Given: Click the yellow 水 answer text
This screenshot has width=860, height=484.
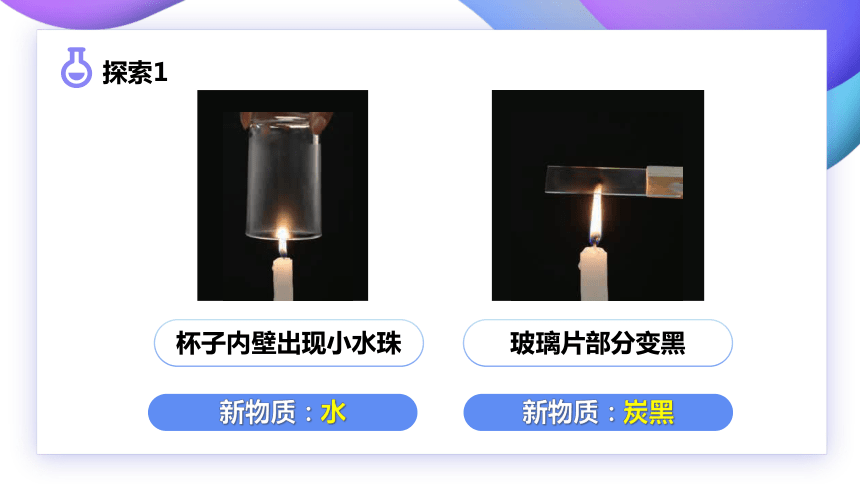Looking at the screenshot, I should pyautogui.click(x=333, y=412).
